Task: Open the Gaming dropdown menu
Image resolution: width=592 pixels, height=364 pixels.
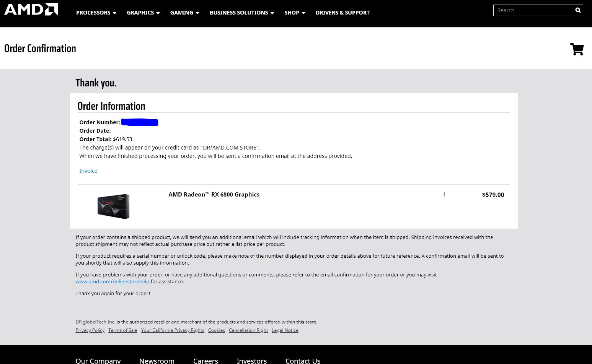Action: [184, 13]
